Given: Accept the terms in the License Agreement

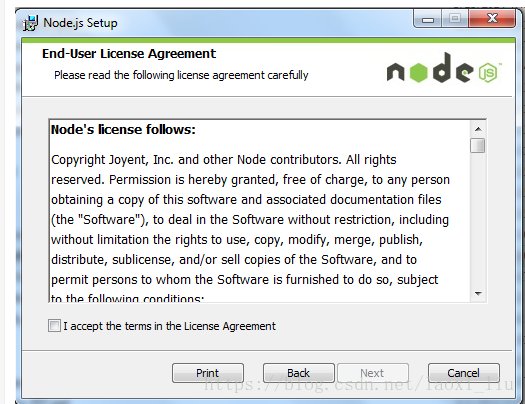Looking at the screenshot, I should tap(54, 325).
